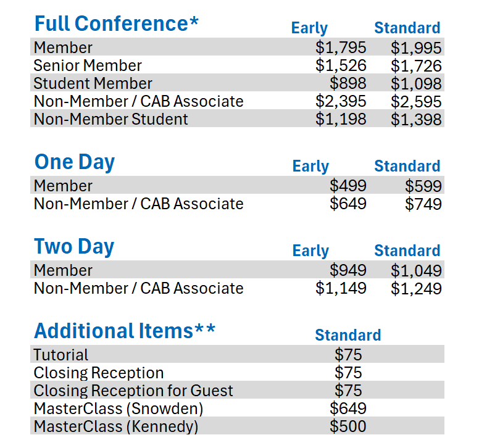
Task: Select the Student Member row label
Action: point(93,83)
